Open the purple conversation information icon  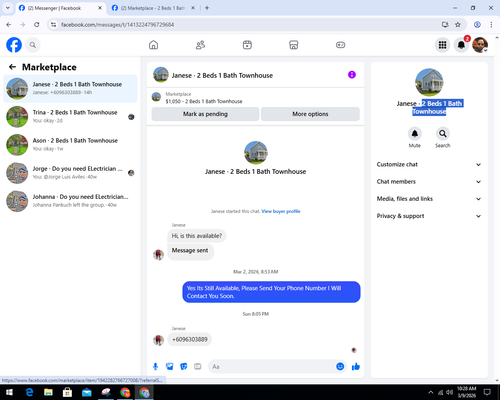click(x=352, y=75)
